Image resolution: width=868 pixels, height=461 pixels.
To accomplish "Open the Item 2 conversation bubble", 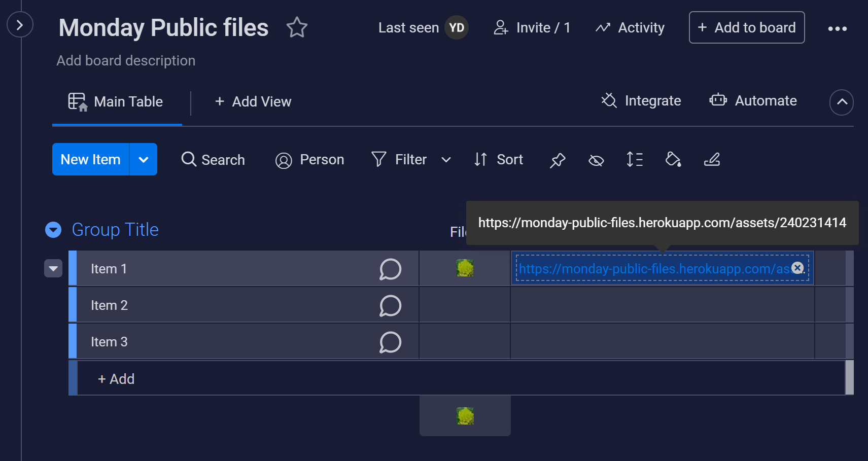I will 390,306.
